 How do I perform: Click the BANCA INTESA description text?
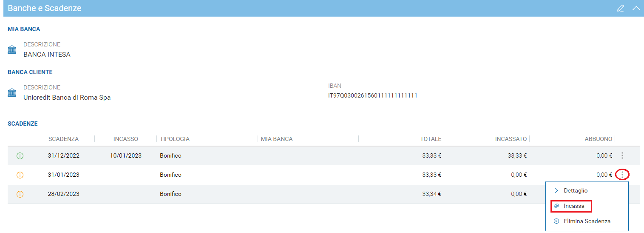tap(47, 55)
